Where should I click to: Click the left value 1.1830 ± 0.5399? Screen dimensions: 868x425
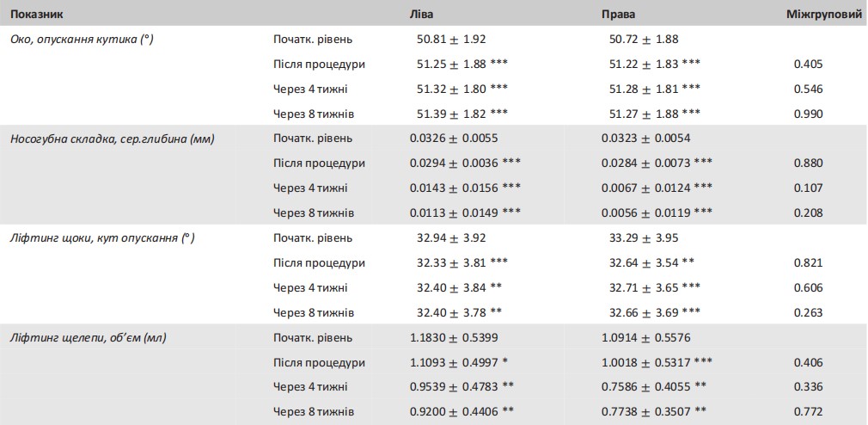coord(453,338)
